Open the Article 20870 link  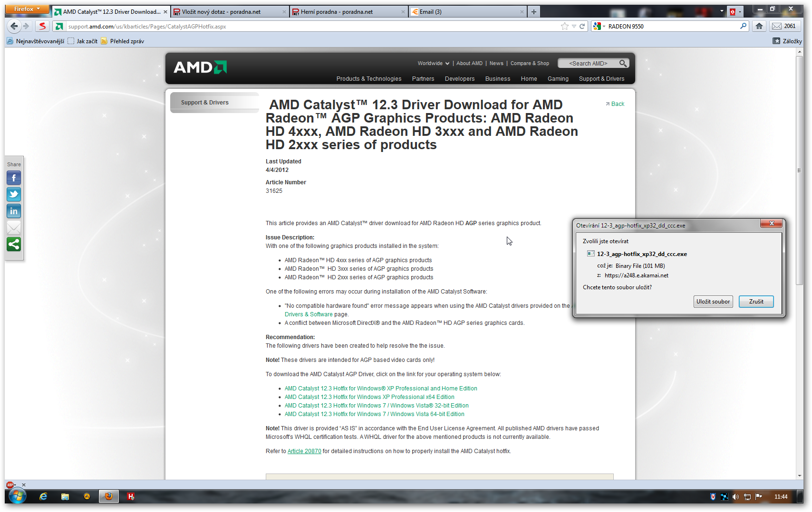[x=304, y=451]
